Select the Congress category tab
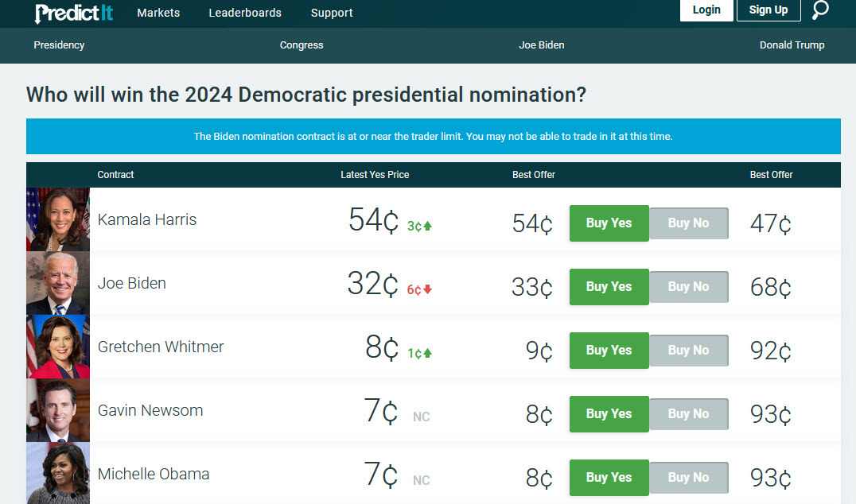 click(302, 45)
